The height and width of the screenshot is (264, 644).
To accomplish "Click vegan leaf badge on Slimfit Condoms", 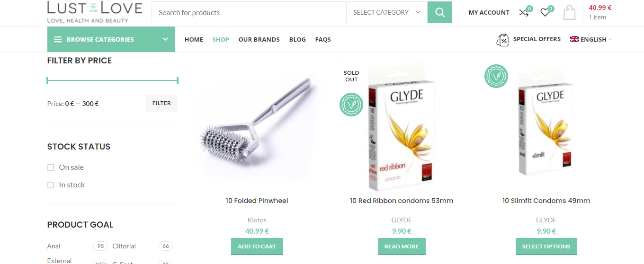I will point(496,76).
